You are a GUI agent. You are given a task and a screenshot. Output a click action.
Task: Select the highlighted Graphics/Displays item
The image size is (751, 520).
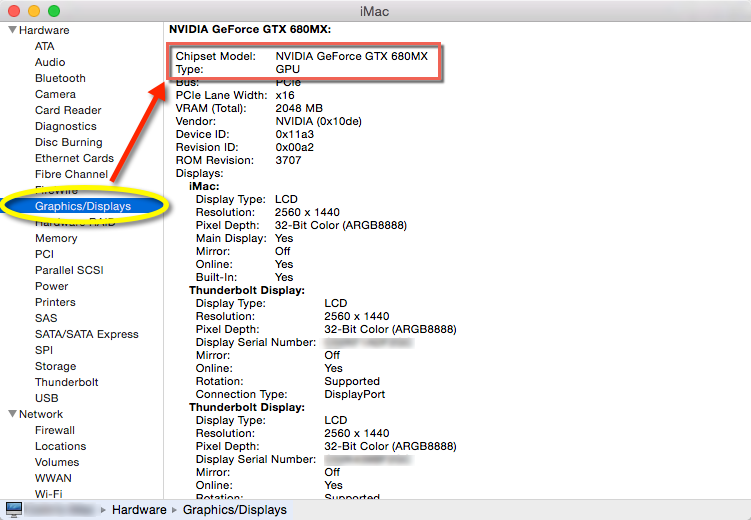(83, 206)
